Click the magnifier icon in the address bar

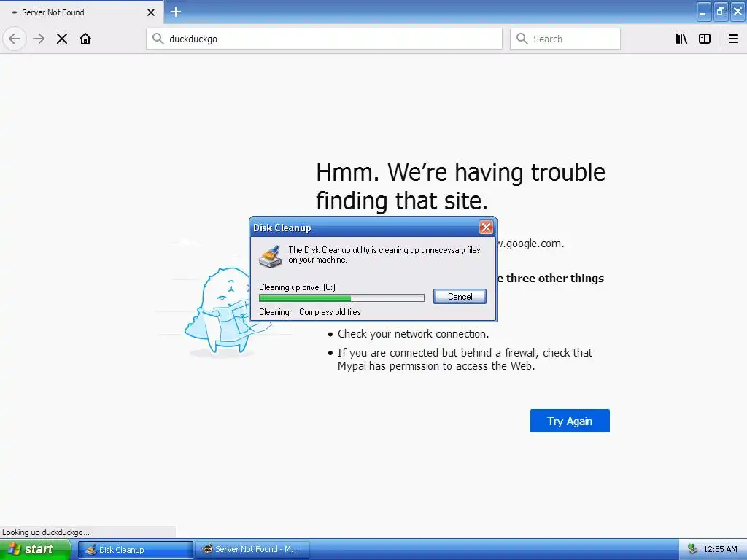[x=158, y=39]
